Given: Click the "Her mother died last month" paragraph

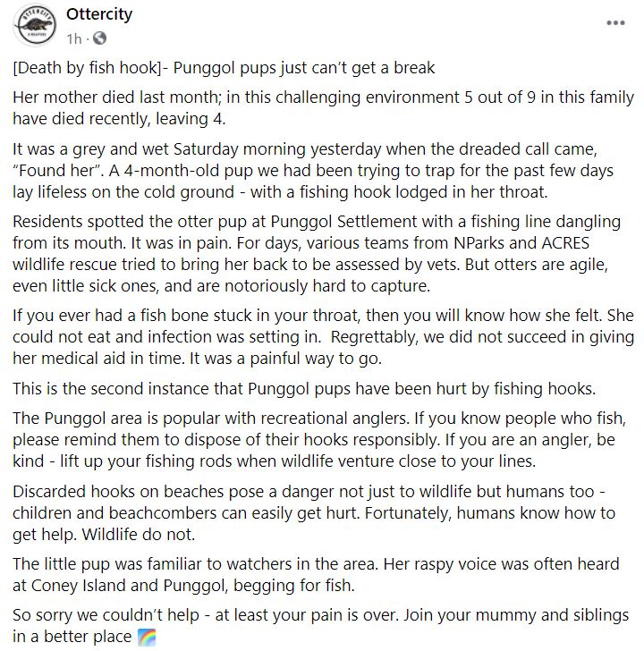Looking at the screenshot, I should tap(322, 106).
